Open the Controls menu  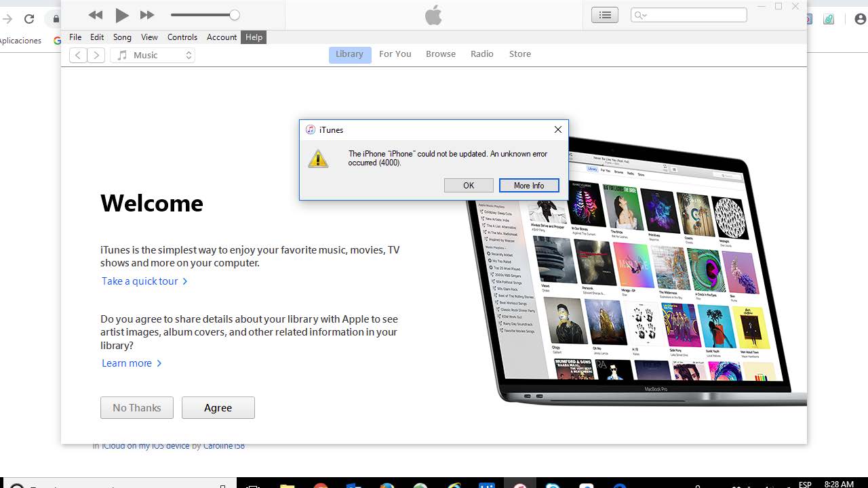click(x=182, y=37)
